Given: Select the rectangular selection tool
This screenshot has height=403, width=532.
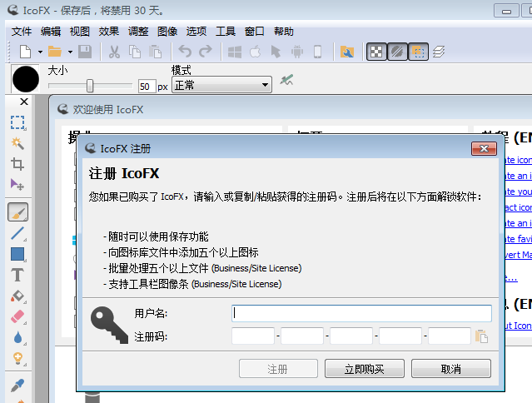Looking at the screenshot, I should click(17, 122).
